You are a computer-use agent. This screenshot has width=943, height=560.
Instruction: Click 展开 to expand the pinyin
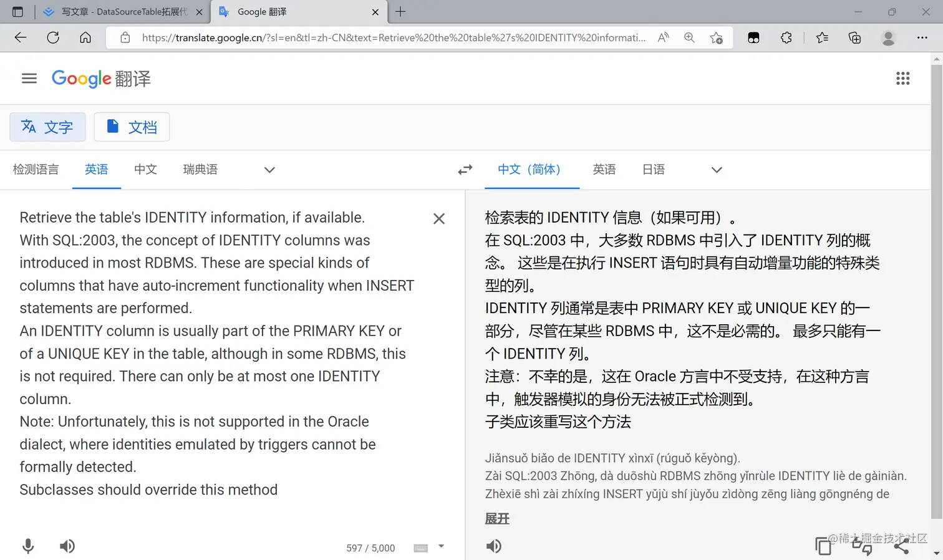tap(497, 519)
